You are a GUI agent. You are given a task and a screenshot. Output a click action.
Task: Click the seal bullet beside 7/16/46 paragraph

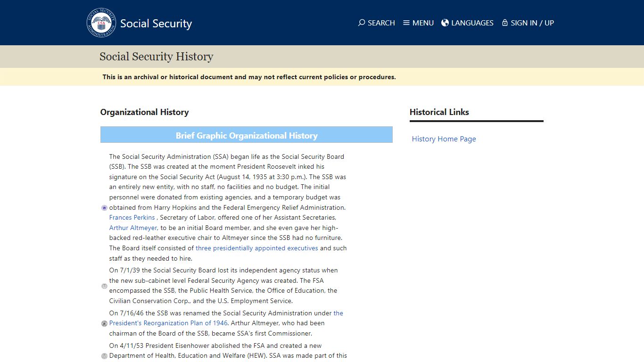coord(105,323)
